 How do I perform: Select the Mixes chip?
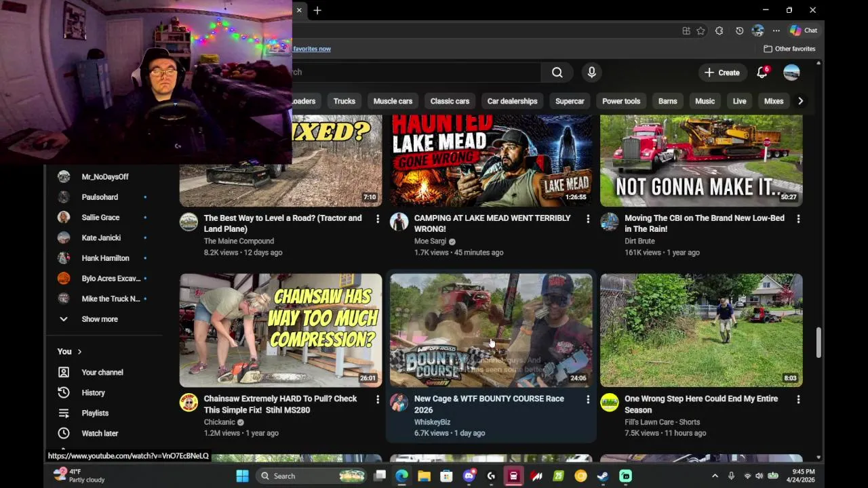tap(774, 101)
